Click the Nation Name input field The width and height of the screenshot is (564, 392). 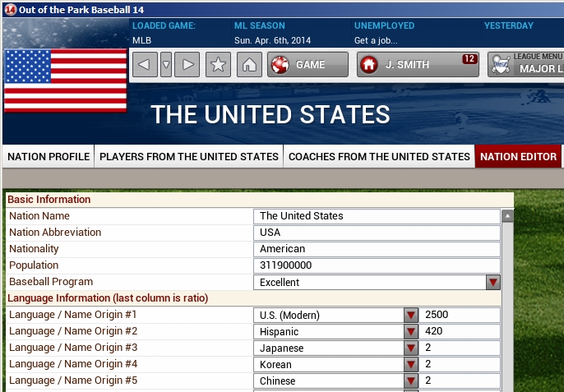(x=377, y=216)
